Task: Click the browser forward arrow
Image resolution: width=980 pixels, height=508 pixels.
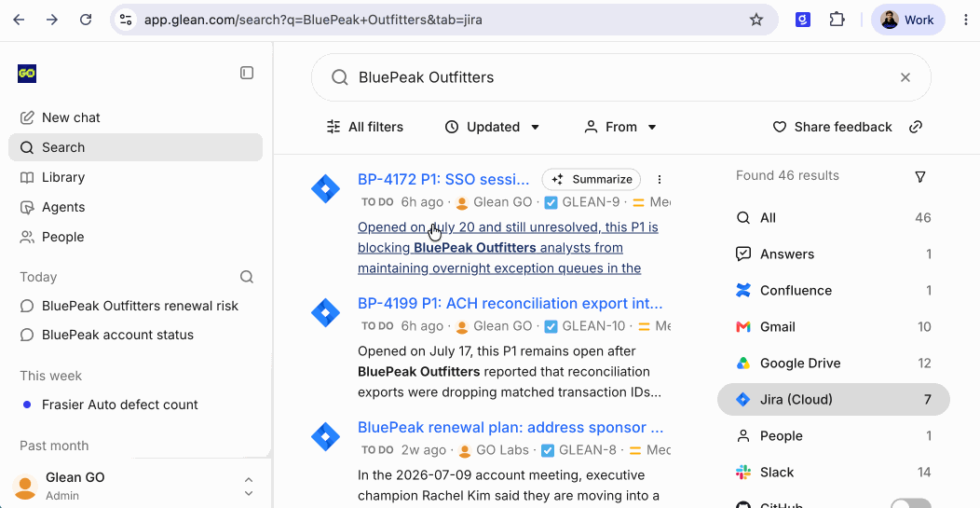Action: (x=52, y=20)
